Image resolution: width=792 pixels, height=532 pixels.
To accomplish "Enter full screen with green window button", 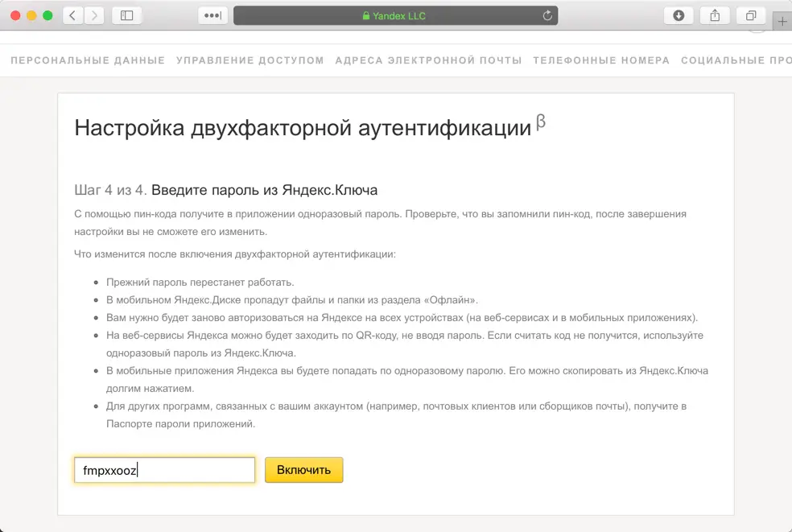I will coord(47,15).
